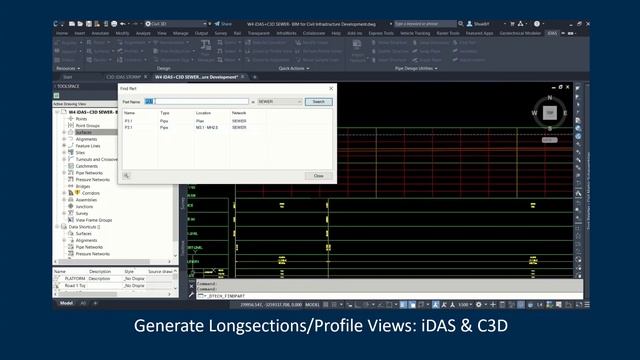This screenshot has width=640, height=360.
Task: Select Junctions in the Toolspace tree
Action: (x=84, y=207)
